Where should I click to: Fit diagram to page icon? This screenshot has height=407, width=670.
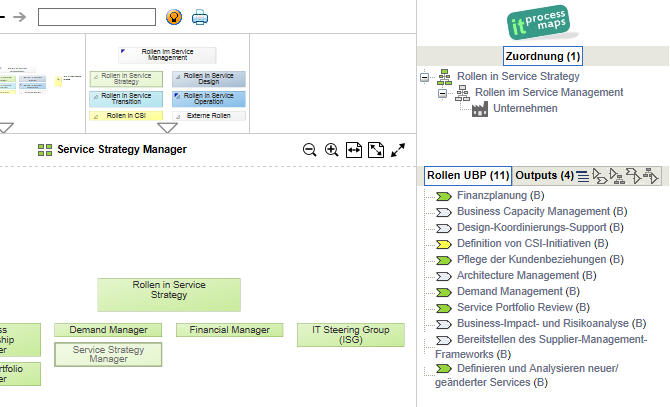pos(376,149)
